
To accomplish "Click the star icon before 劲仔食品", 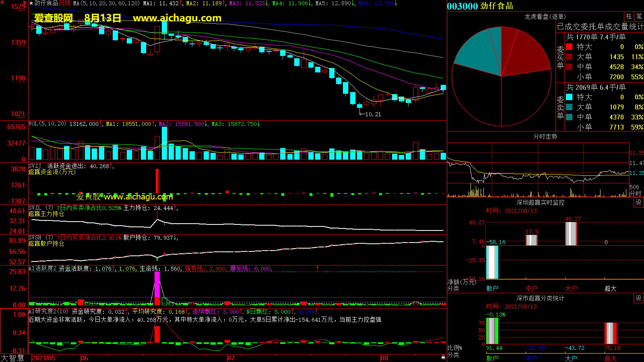I will [x=31, y=3].
